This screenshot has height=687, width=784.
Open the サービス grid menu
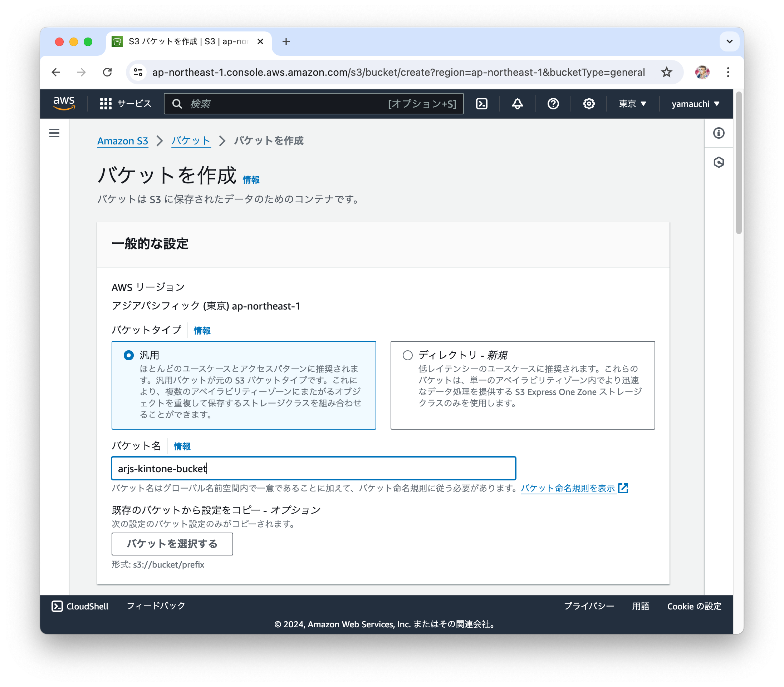(126, 104)
